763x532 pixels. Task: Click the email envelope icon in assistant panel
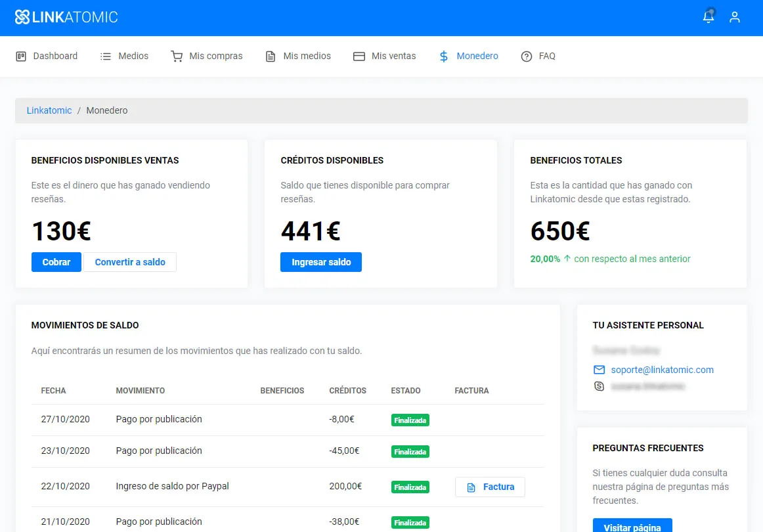(599, 370)
